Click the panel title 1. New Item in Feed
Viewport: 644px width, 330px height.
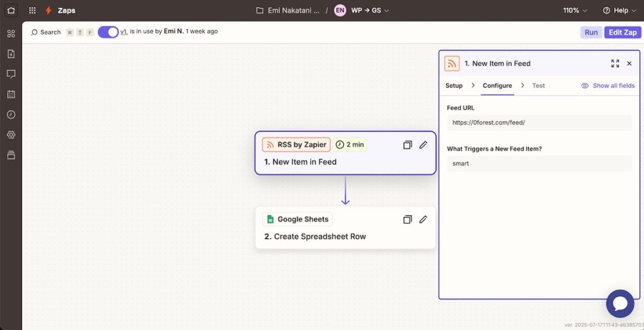pos(497,64)
